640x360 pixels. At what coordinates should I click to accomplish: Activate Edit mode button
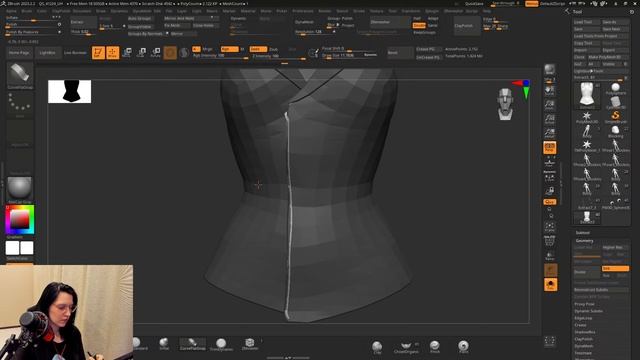tap(98, 53)
